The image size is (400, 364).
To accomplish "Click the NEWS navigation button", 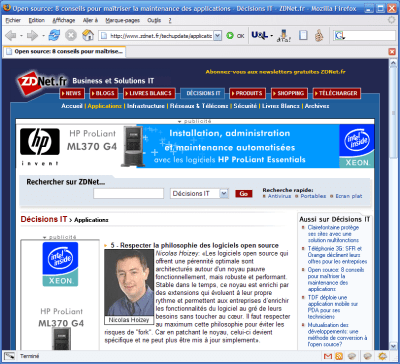I will 72,93.
